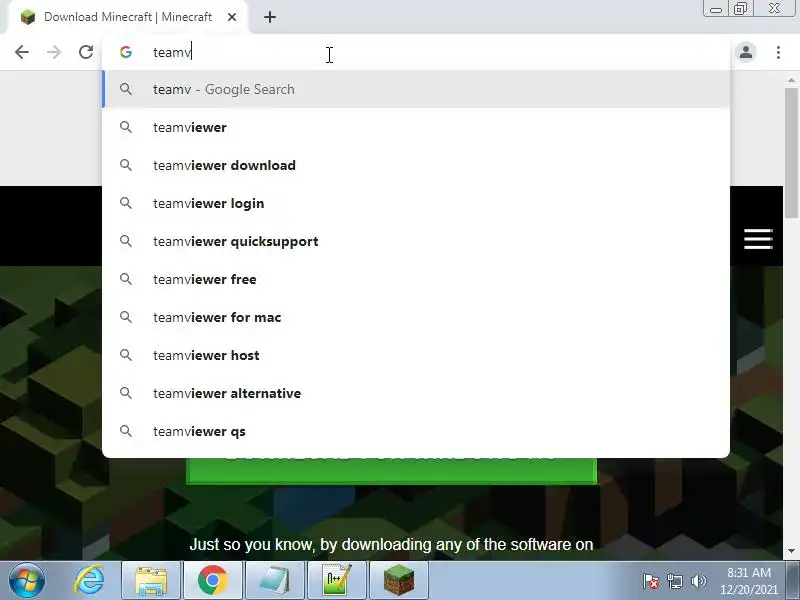Reload the page with the refresh icon
This screenshot has height=600, width=800.
(86, 52)
